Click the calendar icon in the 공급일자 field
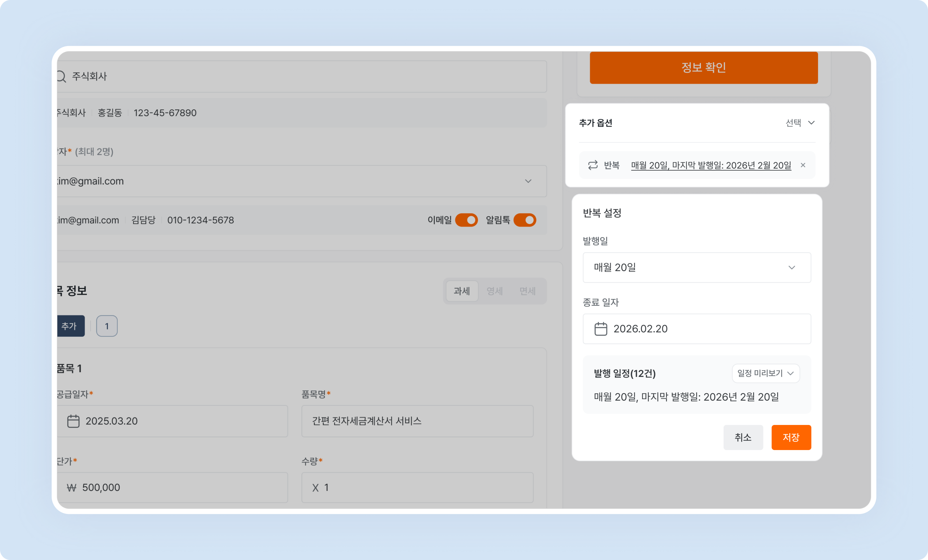The width and height of the screenshot is (928, 560). pyautogui.click(x=74, y=421)
